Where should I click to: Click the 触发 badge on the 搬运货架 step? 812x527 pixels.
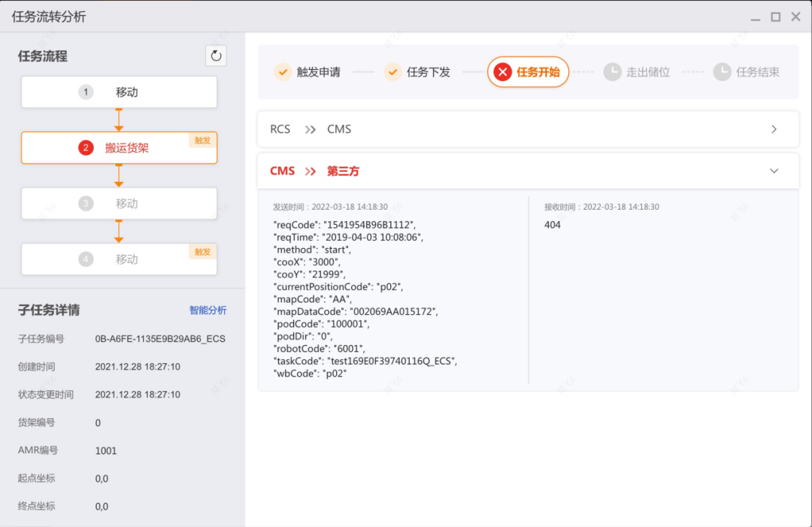pyautogui.click(x=201, y=141)
